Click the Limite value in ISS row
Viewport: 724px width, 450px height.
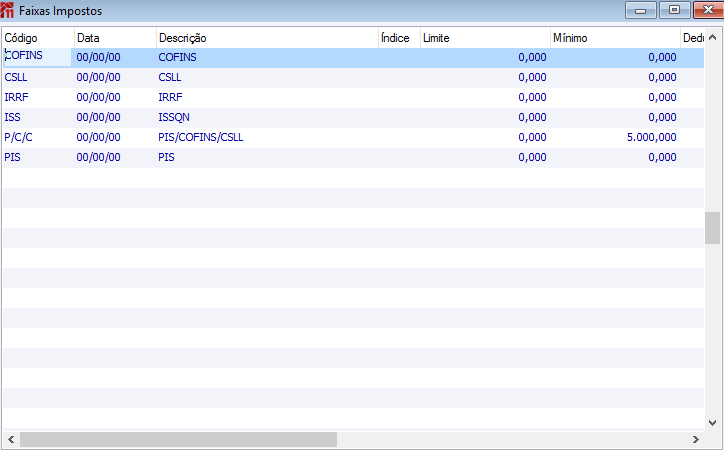pos(532,117)
